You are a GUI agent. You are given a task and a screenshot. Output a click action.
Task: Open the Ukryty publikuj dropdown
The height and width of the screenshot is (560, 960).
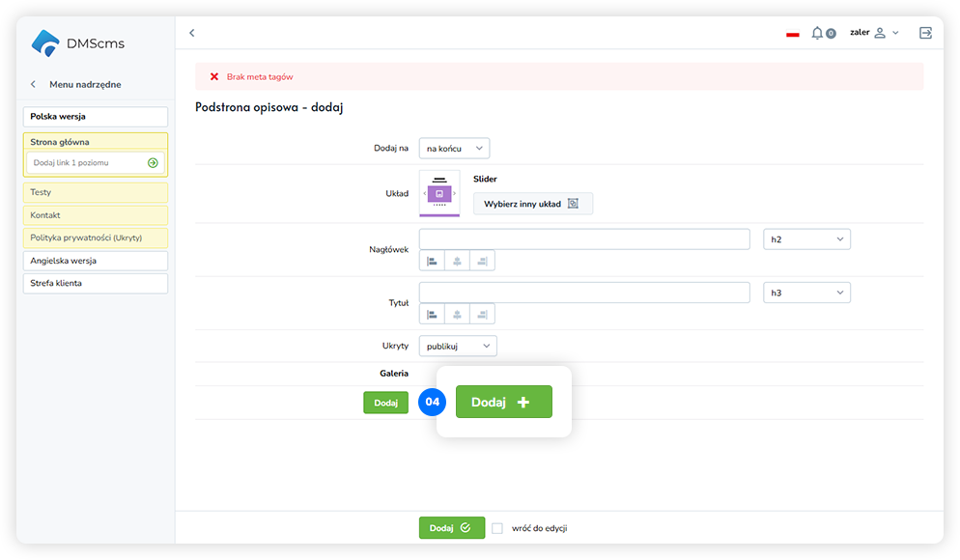(x=458, y=346)
